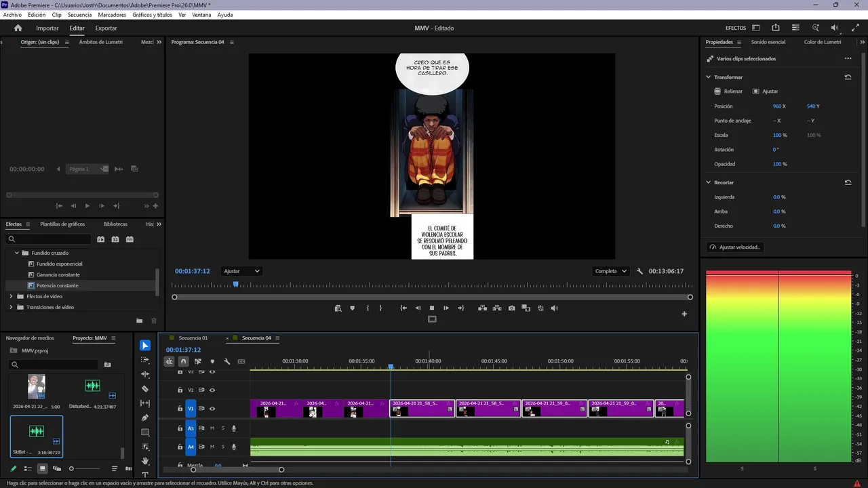The height and width of the screenshot is (488, 868).
Task: Open Properties panel three-dot menu
Action: pyautogui.click(x=848, y=58)
